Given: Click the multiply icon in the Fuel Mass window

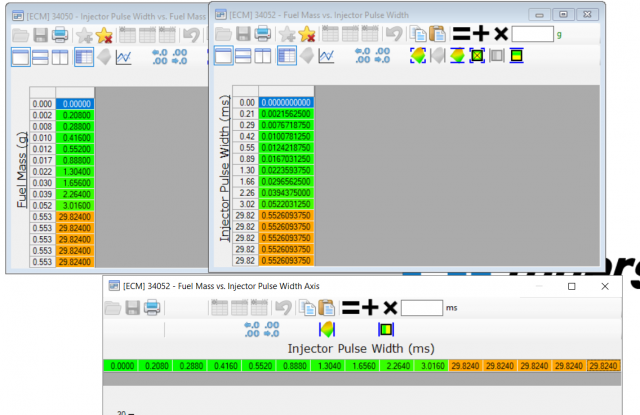Looking at the screenshot, I should [x=500, y=34].
